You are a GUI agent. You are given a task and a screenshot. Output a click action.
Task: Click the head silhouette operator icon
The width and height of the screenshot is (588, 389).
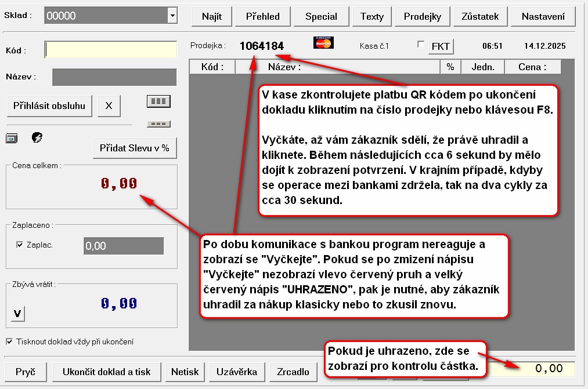(37, 137)
